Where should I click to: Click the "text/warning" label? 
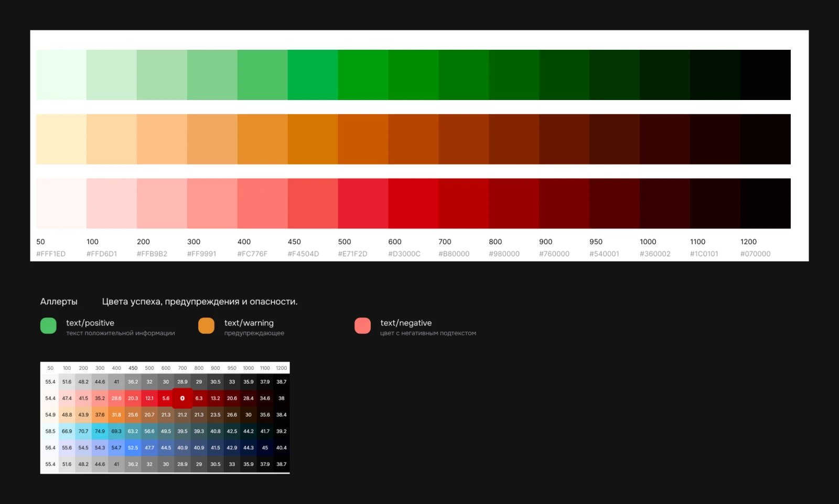point(249,323)
